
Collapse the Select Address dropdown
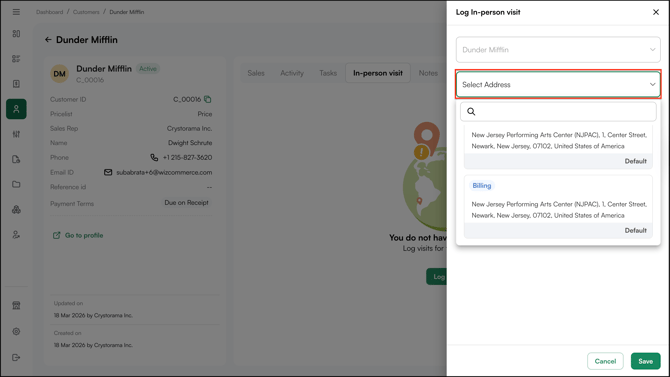[x=652, y=84]
